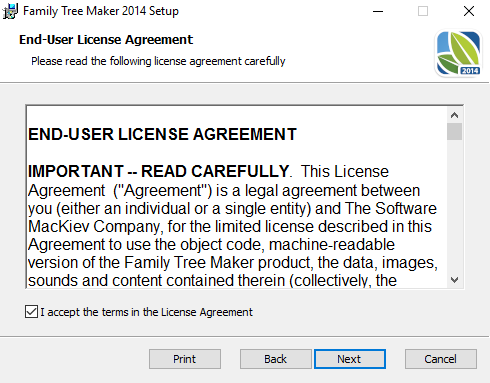Cancel the Family Tree Maker setup

[441, 359]
